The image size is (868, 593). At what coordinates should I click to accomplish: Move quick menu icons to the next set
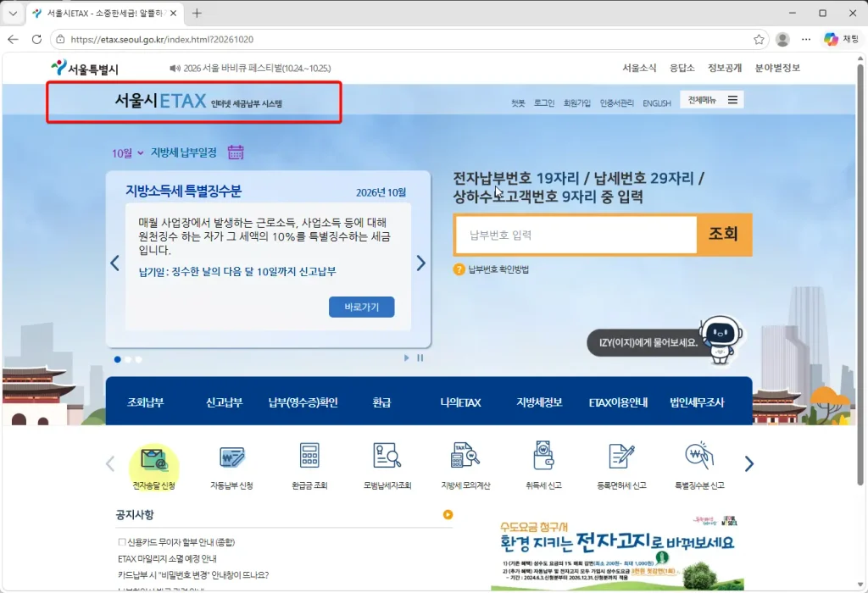749,463
